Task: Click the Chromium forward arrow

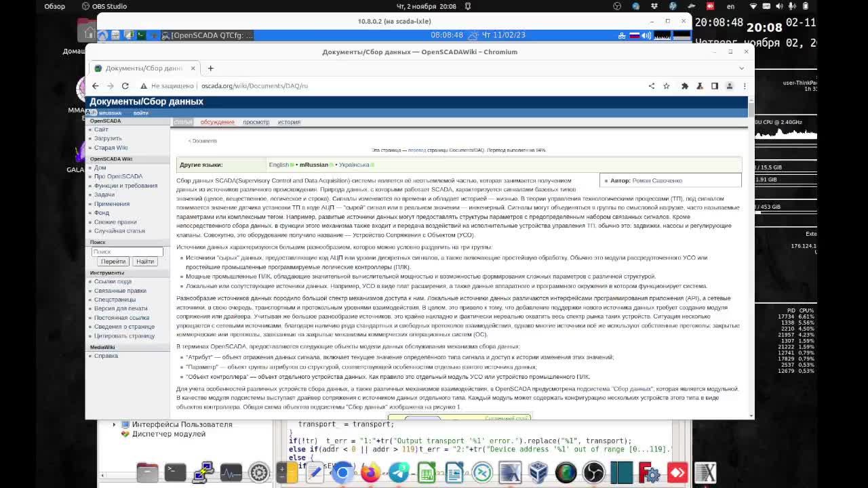Action: coord(110,86)
